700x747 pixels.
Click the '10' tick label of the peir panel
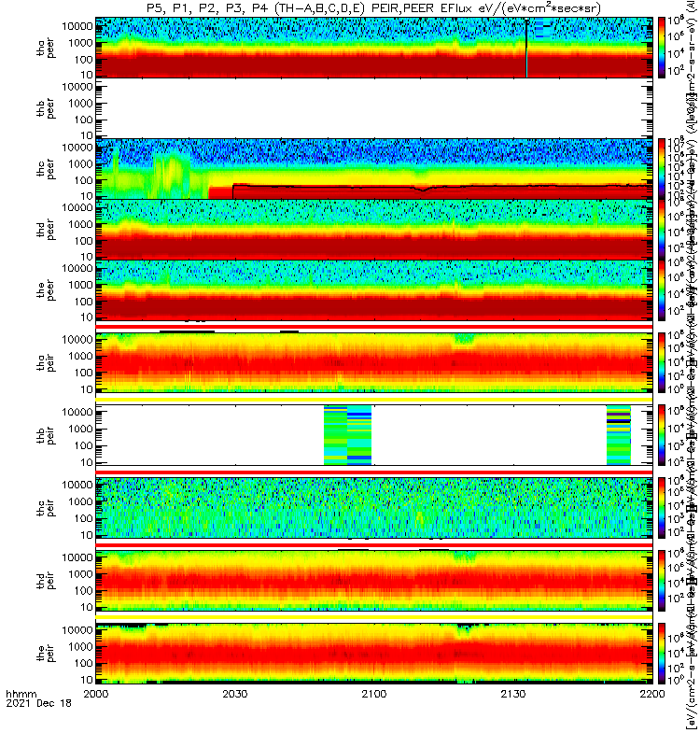[x=87, y=680]
